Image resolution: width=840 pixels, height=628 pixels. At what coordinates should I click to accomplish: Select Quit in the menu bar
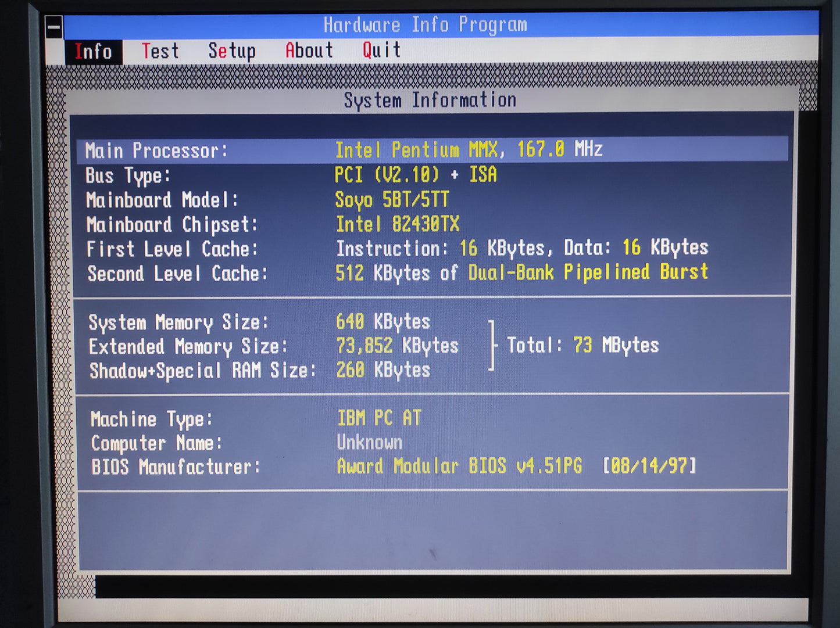381,50
